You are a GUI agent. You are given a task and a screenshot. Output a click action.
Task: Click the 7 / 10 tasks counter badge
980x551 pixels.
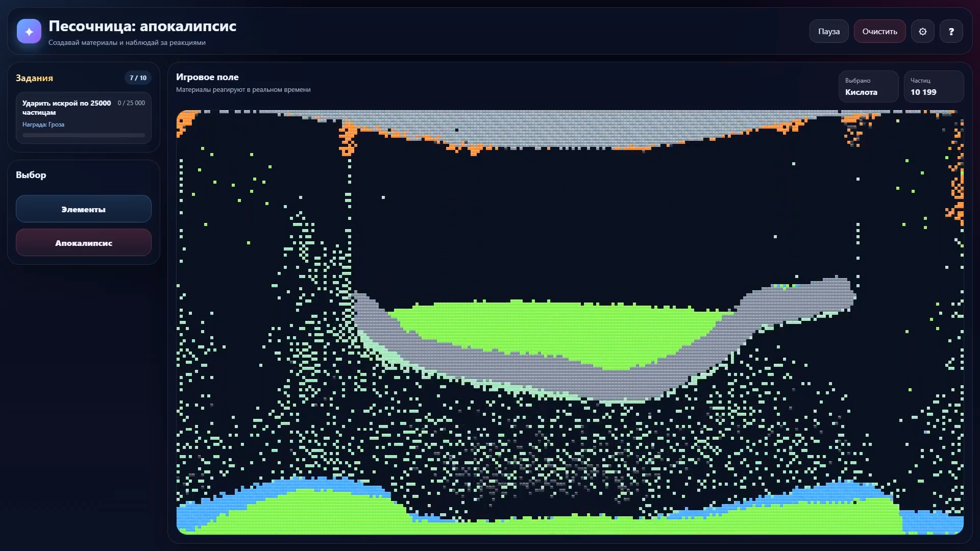(138, 78)
